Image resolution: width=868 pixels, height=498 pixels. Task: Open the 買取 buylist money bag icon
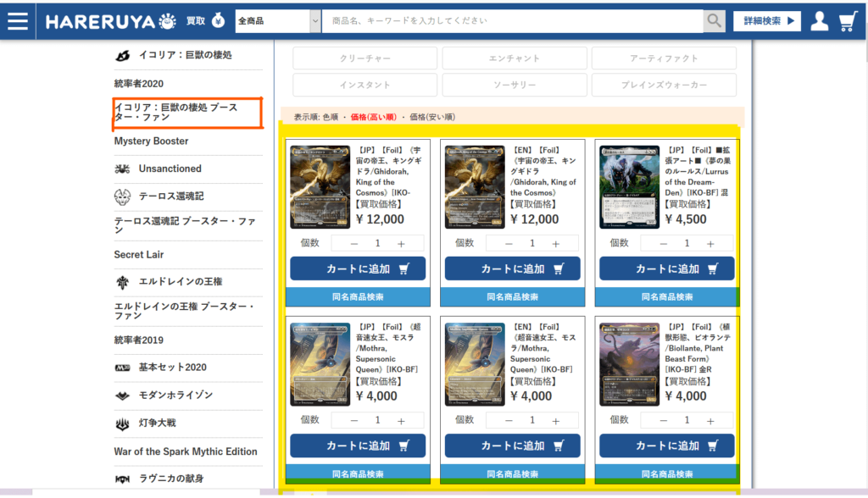219,20
